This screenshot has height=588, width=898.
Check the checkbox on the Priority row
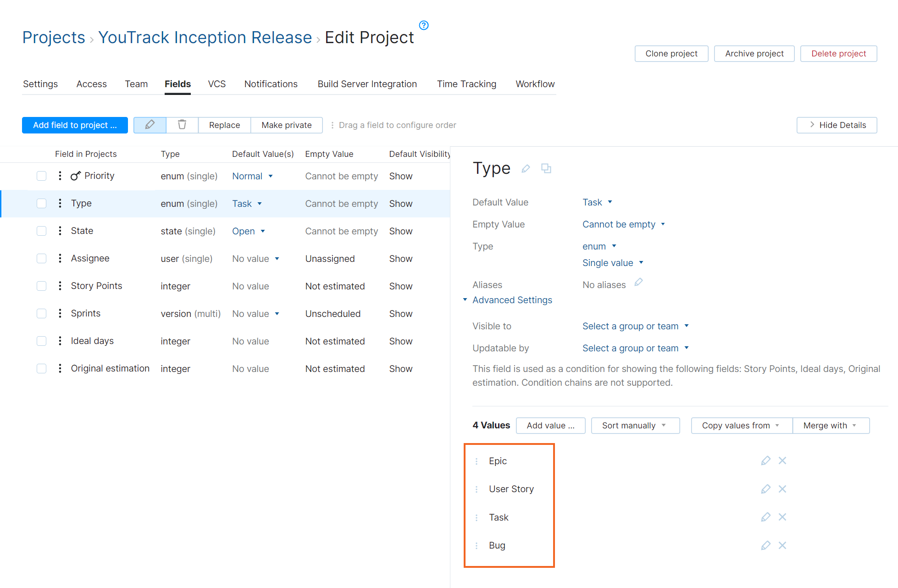click(x=41, y=176)
